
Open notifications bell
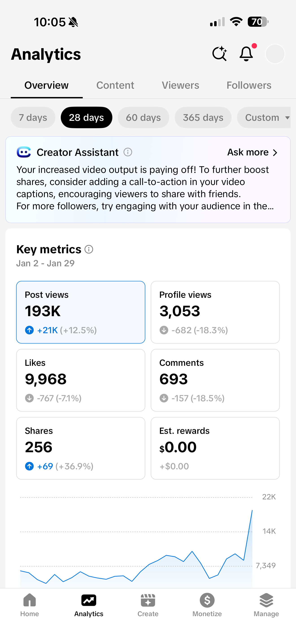[246, 54]
